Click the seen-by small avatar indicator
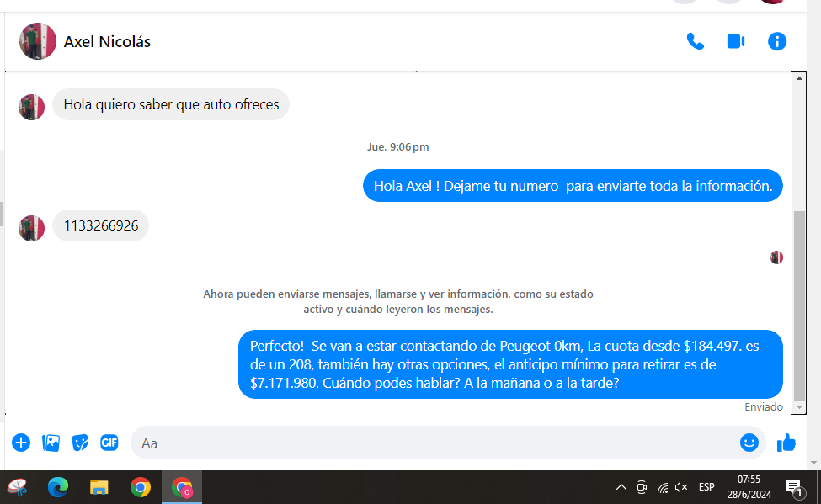Screen dimensions: 821x504 (776, 257)
